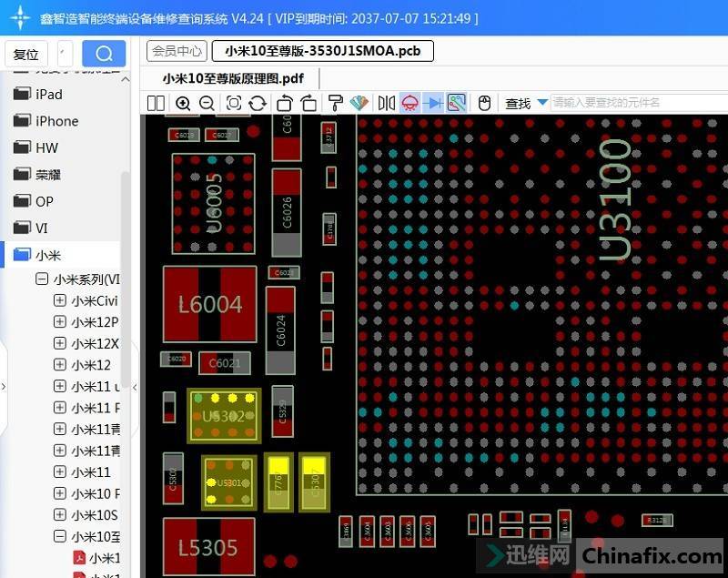Image resolution: width=728 pixels, height=578 pixels.
Task: Click the 会员中心 button
Action: (x=177, y=51)
